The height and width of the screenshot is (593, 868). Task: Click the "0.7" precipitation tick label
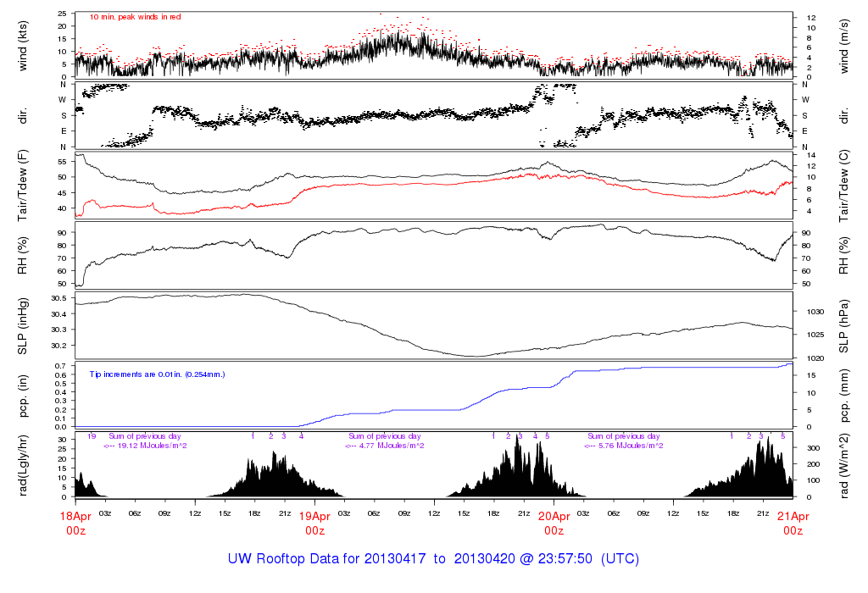point(61,366)
